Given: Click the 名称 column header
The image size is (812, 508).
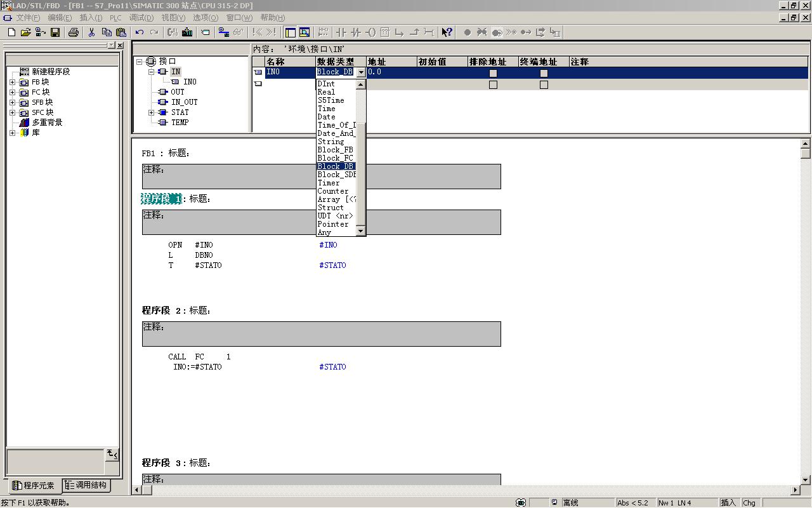Looking at the screenshot, I should click(x=291, y=62).
